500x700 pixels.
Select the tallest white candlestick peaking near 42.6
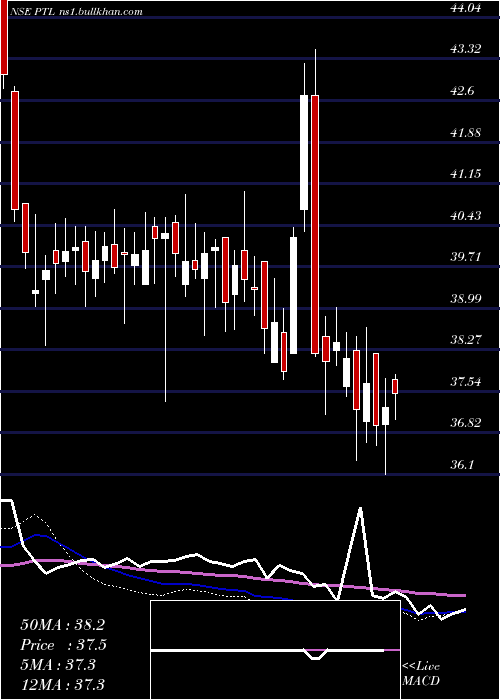coord(304,152)
